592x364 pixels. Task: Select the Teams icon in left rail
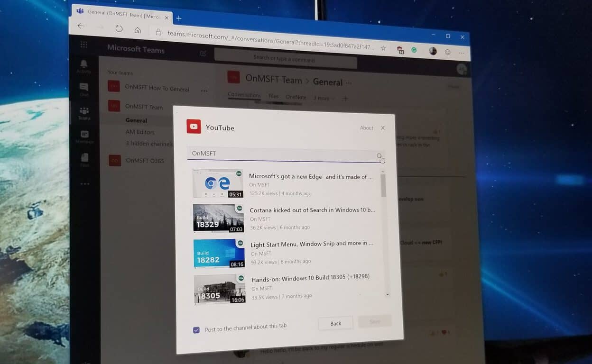tap(84, 113)
